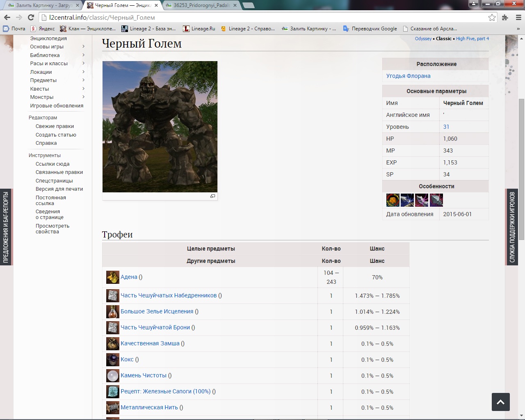Click the Черный Голем monster screenshot
Screen dimensions: 525x420
(160, 127)
